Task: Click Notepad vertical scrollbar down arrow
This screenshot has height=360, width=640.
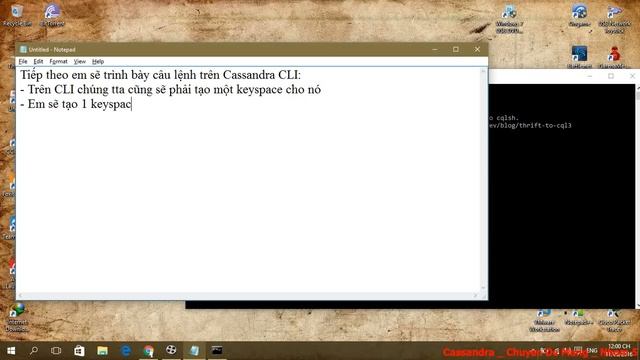Action: tap(483, 288)
